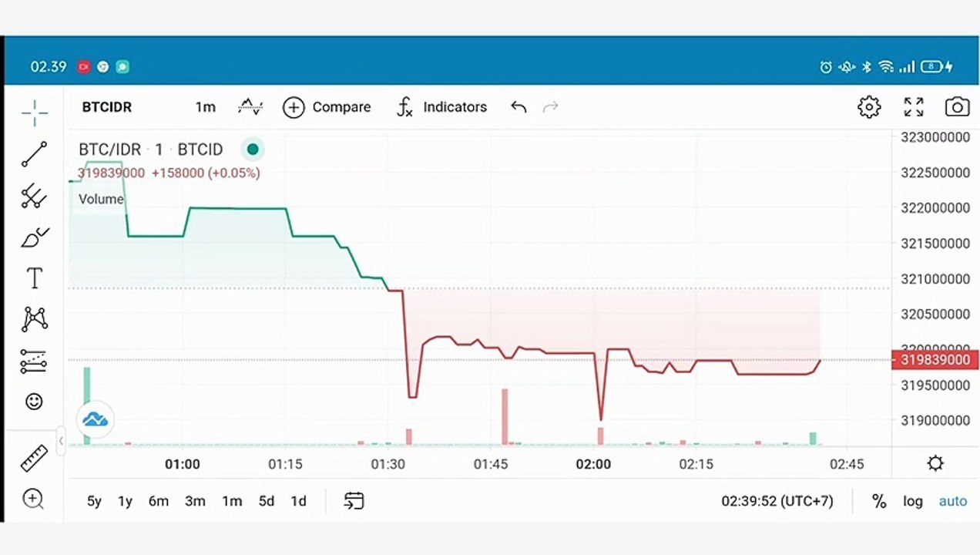The height and width of the screenshot is (555, 980).
Task: Open the go to date calendar
Action: [354, 501]
